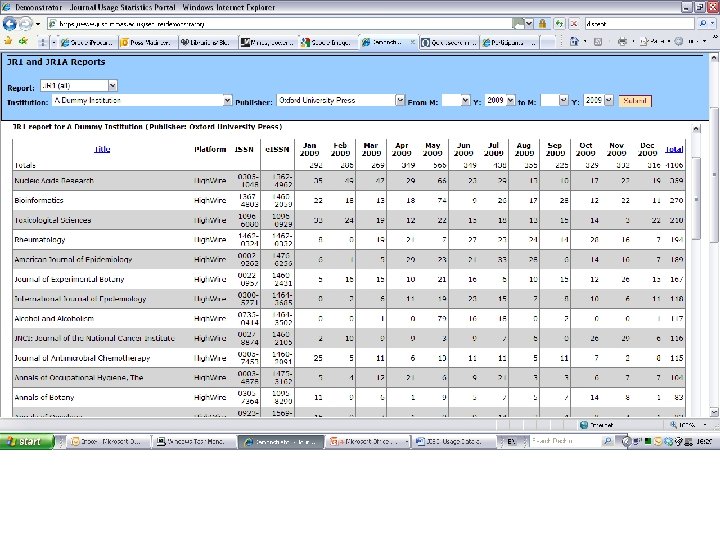Click the Tools gear icon in command bar
The height and width of the screenshot is (540, 720).
[679, 42]
